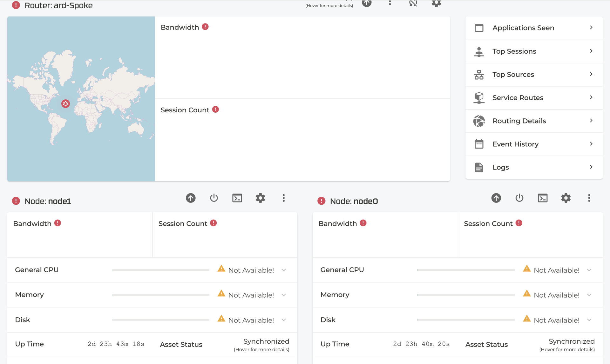This screenshot has width=610, height=364.
Task: Click the router Session Count error icon
Action: click(215, 109)
